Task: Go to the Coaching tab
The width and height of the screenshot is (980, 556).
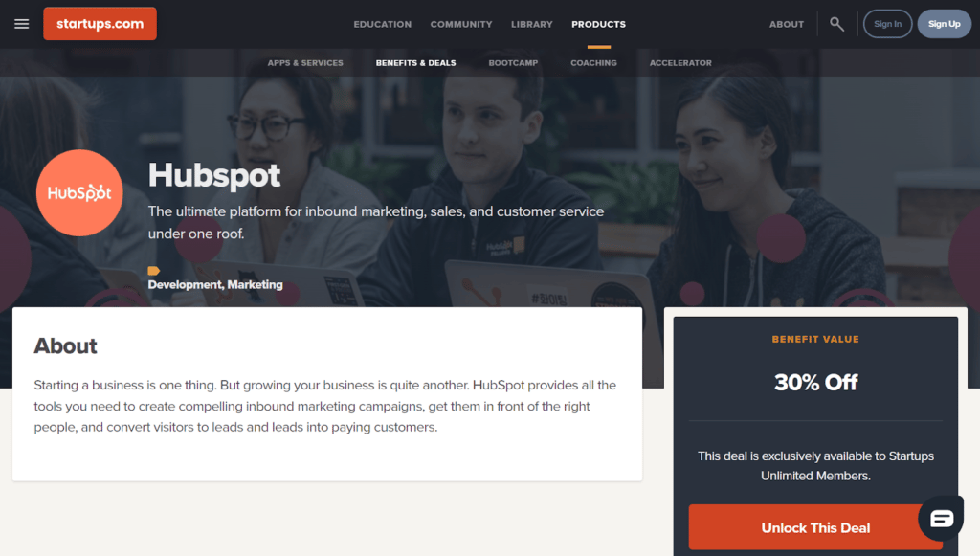Action: [593, 63]
